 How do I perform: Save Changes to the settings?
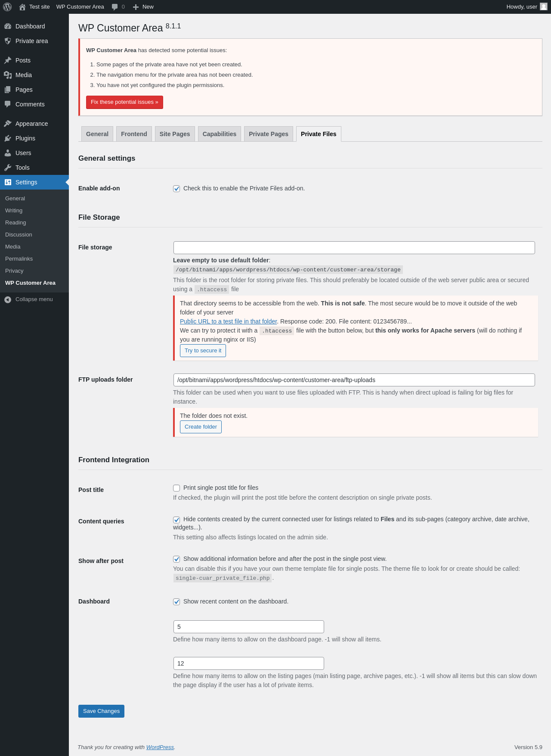coord(101,711)
